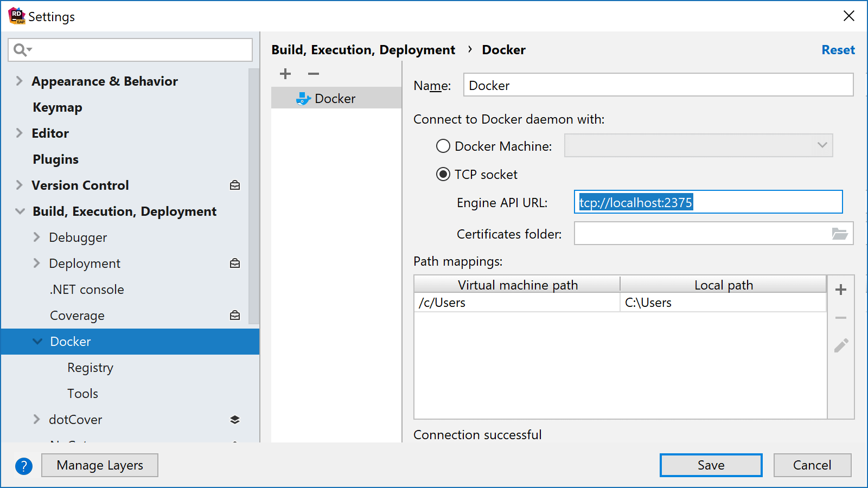Select the Docker whale configuration entry
This screenshot has width=868, height=488.
click(x=336, y=98)
